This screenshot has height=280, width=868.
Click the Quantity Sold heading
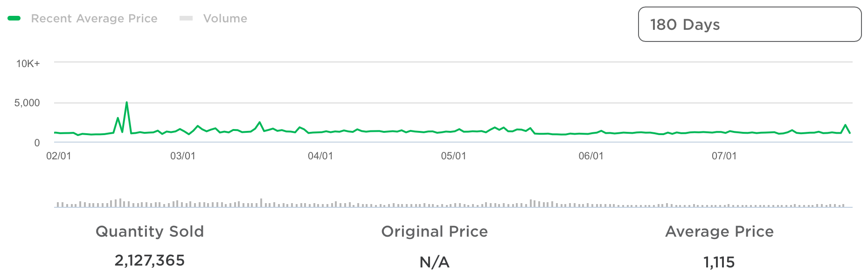point(150,232)
